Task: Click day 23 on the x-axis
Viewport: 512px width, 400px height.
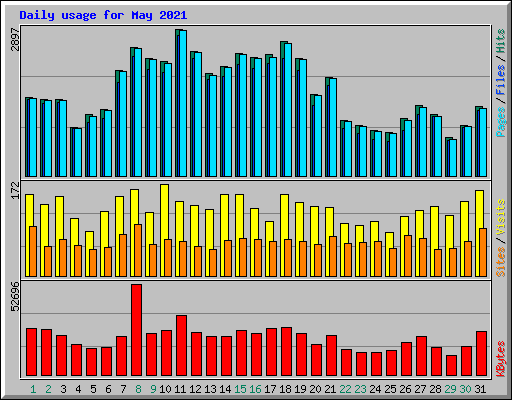Action: (360, 389)
